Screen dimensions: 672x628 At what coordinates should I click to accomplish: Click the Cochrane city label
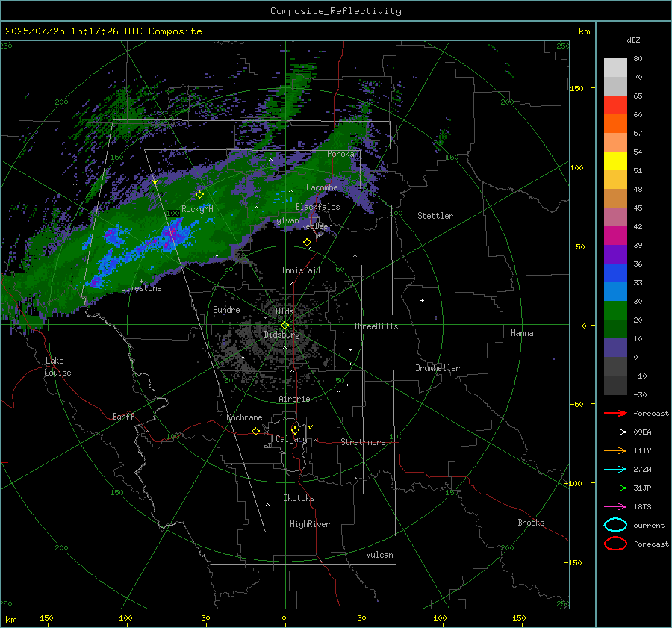[244, 417]
